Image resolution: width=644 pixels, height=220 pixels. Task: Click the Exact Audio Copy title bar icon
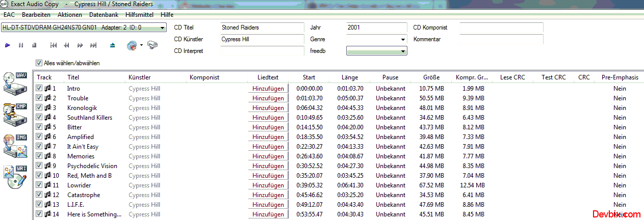point(5,4)
